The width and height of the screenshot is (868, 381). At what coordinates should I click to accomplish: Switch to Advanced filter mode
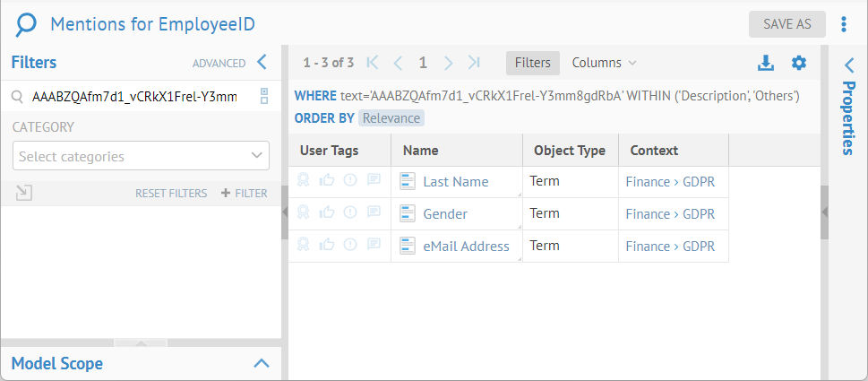219,64
